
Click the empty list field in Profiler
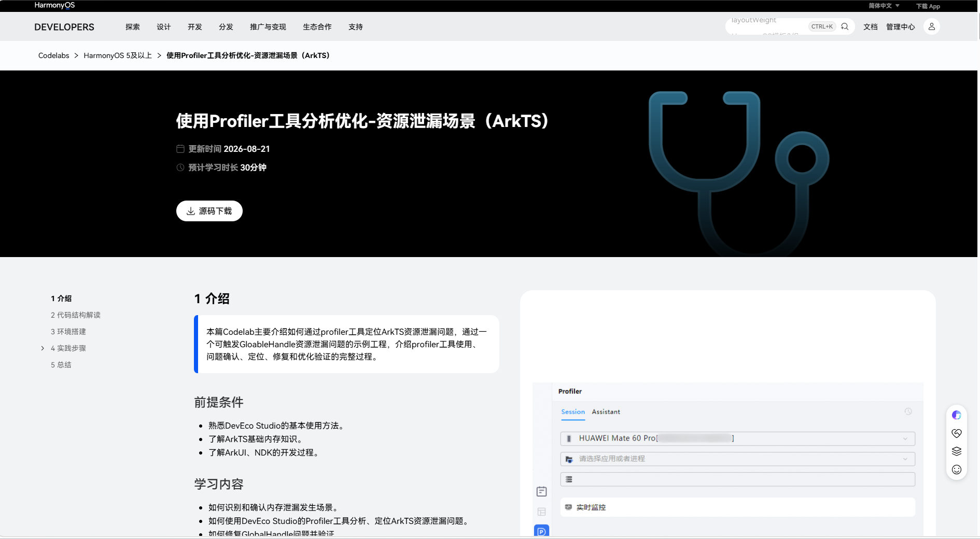point(737,479)
